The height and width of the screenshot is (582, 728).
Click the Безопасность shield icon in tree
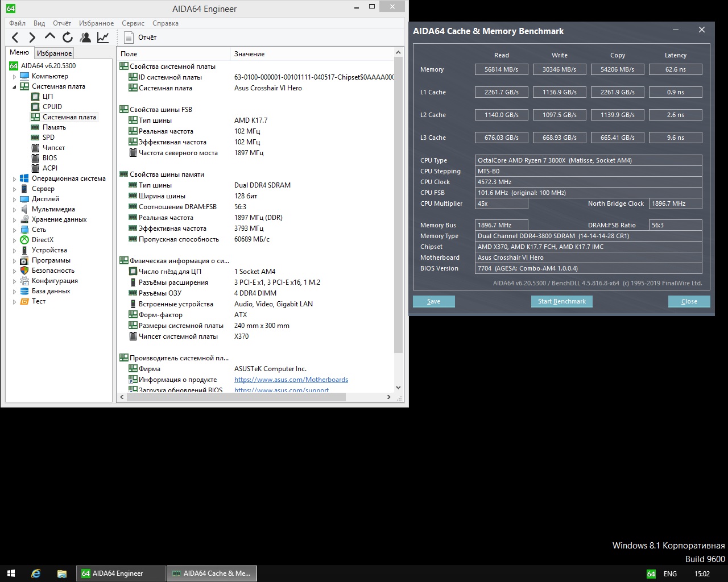24,271
